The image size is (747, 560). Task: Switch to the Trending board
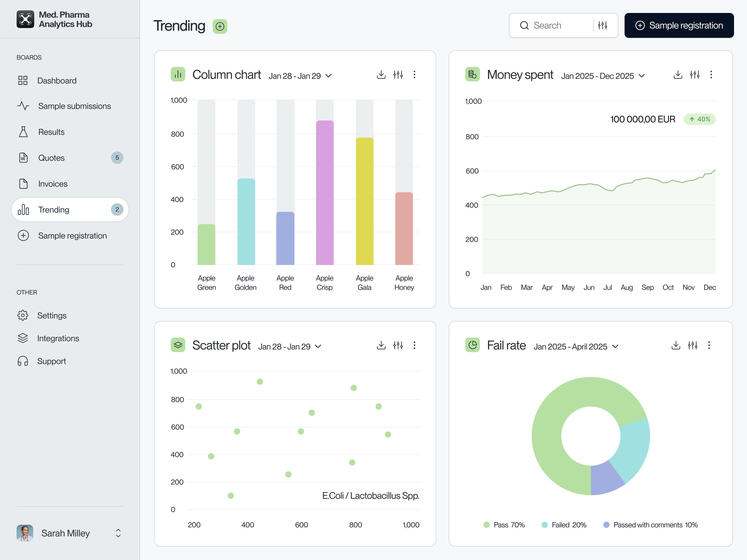coord(54,209)
